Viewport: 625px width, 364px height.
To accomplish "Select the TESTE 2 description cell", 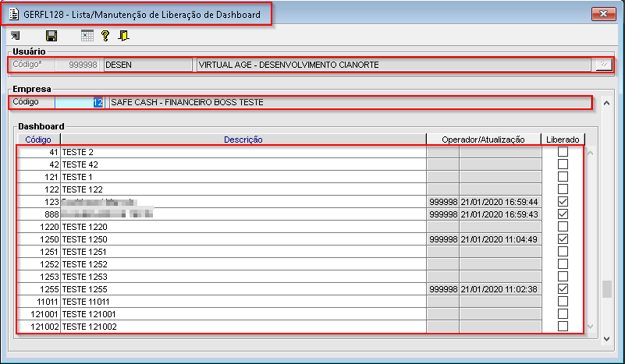I will pyautogui.click(x=243, y=152).
